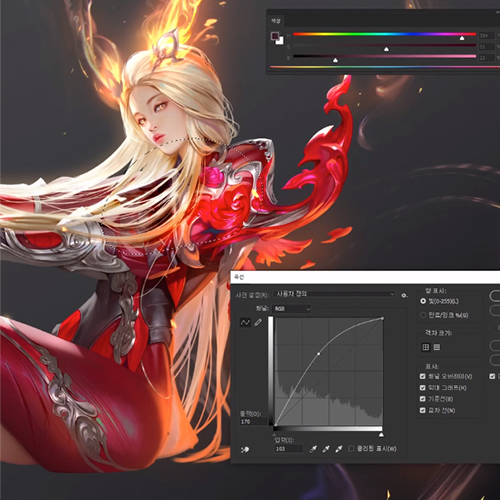Screen dimensions: 500x500
Task: Enable the show clipping (W) checkbox
Action: (x=351, y=449)
